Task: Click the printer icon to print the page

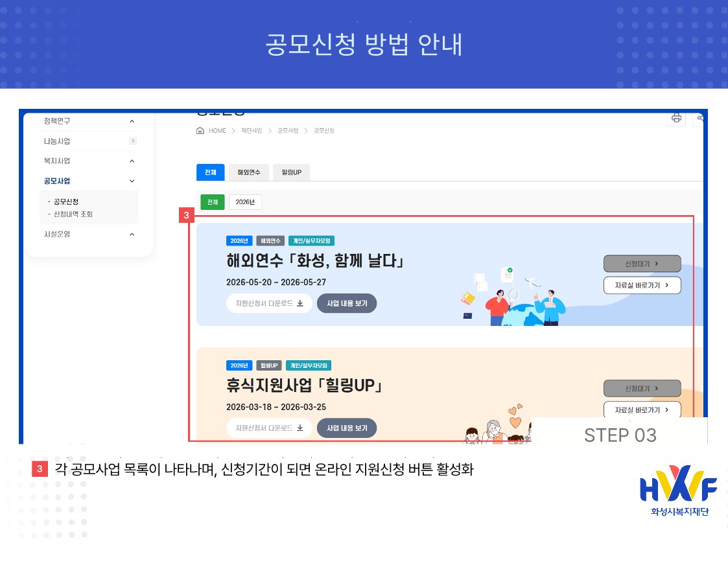Action: [676, 118]
